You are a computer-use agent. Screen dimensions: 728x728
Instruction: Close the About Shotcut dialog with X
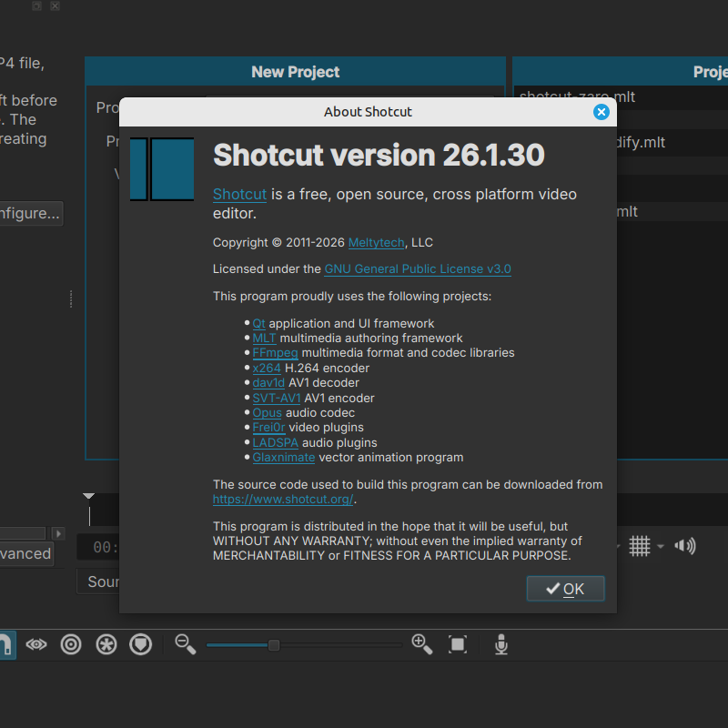click(601, 112)
